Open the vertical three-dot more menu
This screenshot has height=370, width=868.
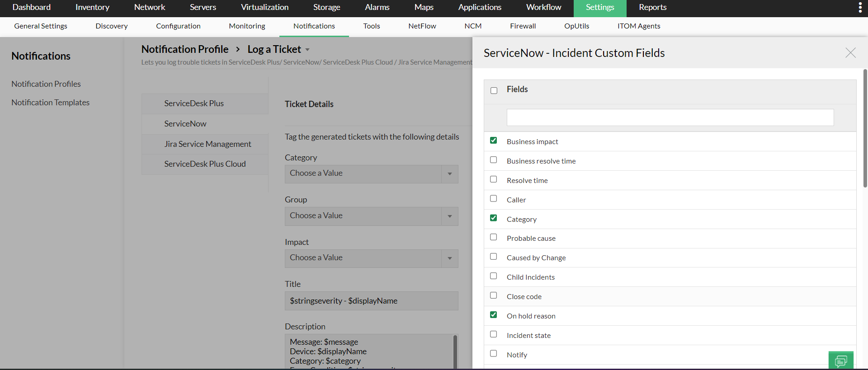tap(860, 7)
